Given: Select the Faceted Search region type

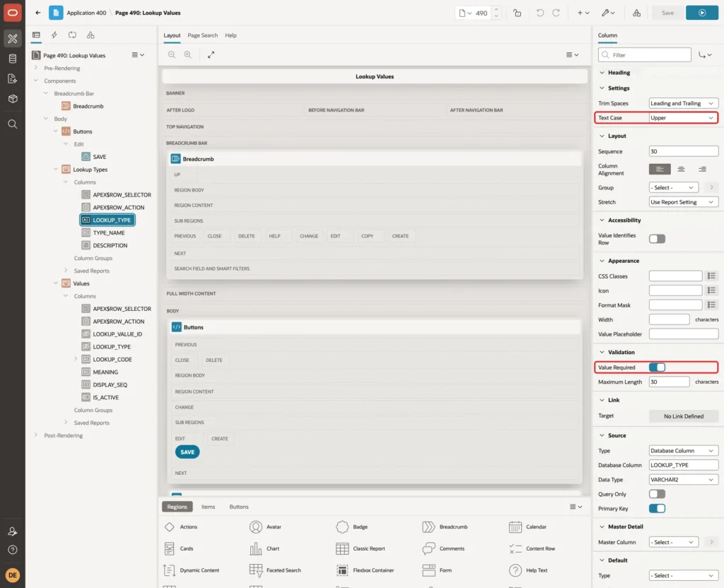Looking at the screenshot, I should tap(275, 570).
